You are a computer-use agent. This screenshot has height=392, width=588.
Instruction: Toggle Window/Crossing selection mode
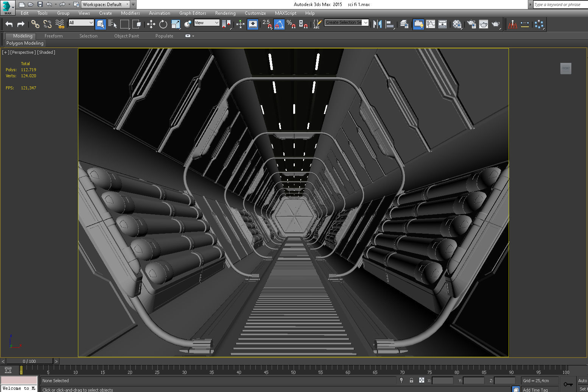click(137, 24)
